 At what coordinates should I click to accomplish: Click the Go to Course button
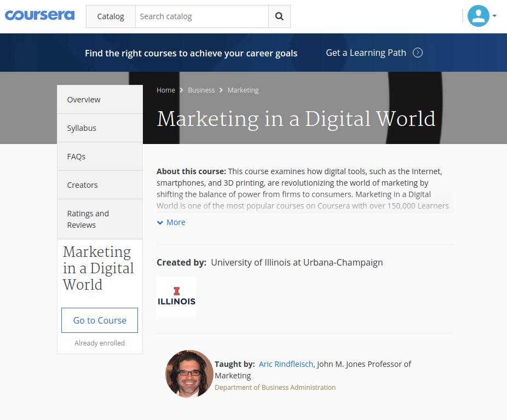click(100, 320)
